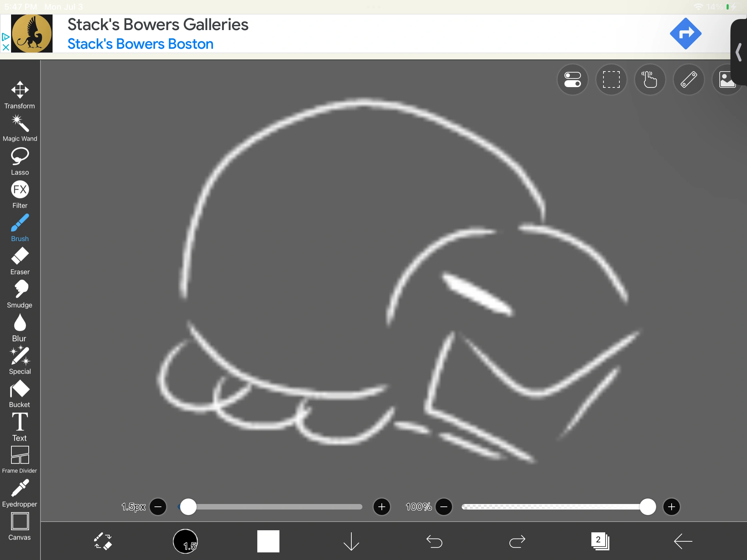747x560 pixels.
Task: Open the brush size 1.5 selector
Action: (x=185, y=541)
